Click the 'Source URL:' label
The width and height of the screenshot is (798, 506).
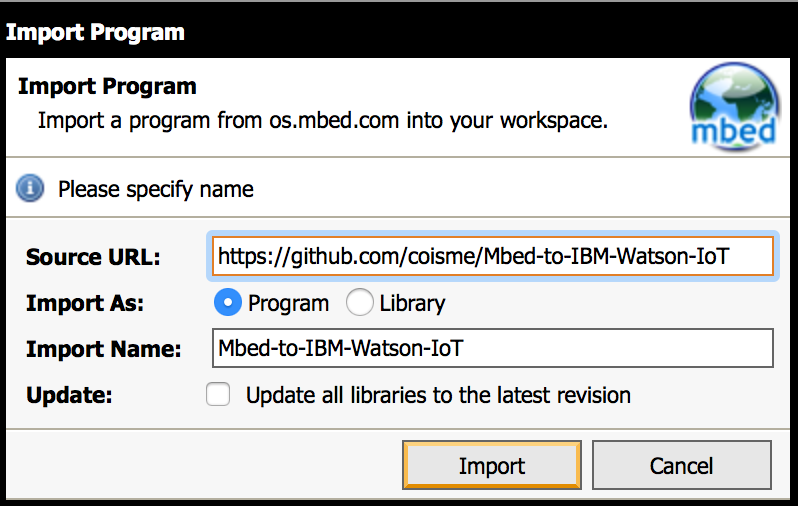[93, 257]
